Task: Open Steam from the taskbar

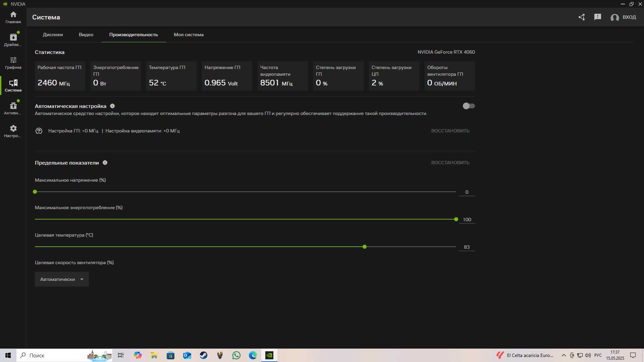Action: [203, 355]
